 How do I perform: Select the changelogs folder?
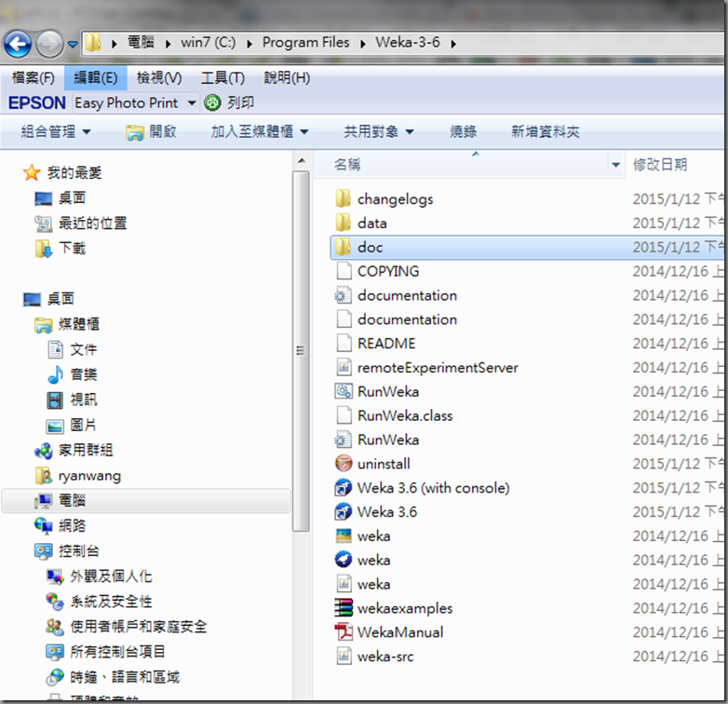pyautogui.click(x=383, y=199)
